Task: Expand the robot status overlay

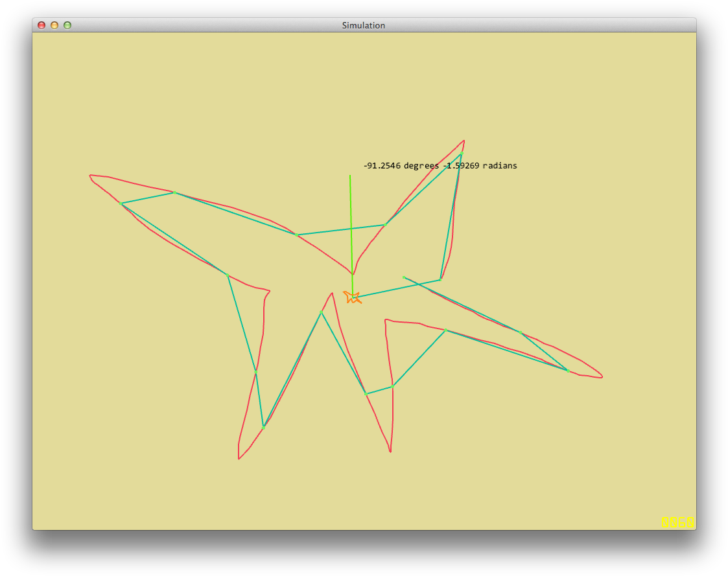Action: point(353,297)
